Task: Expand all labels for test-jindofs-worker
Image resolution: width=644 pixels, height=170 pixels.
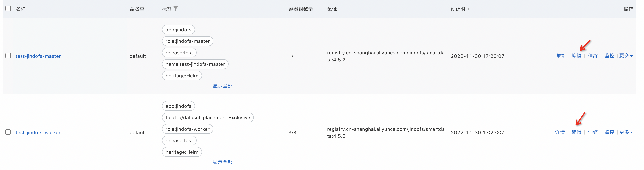Action: point(222,162)
